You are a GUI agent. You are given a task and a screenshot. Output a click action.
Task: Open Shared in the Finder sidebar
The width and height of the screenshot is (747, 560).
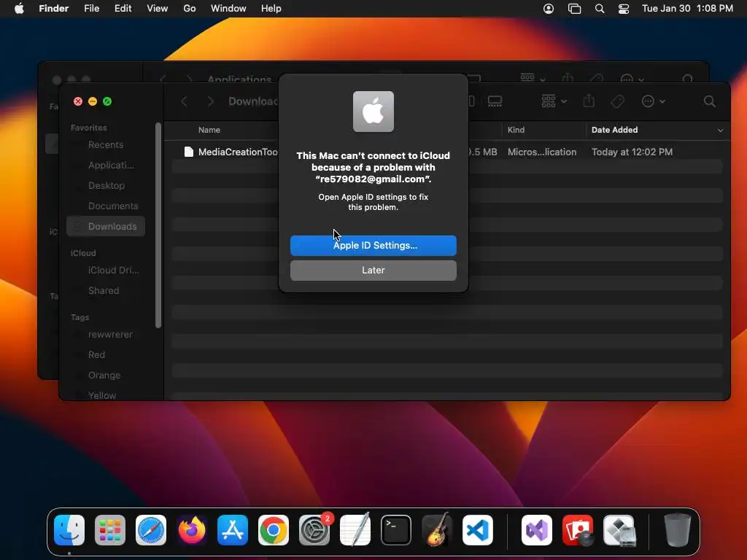[x=106, y=290]
